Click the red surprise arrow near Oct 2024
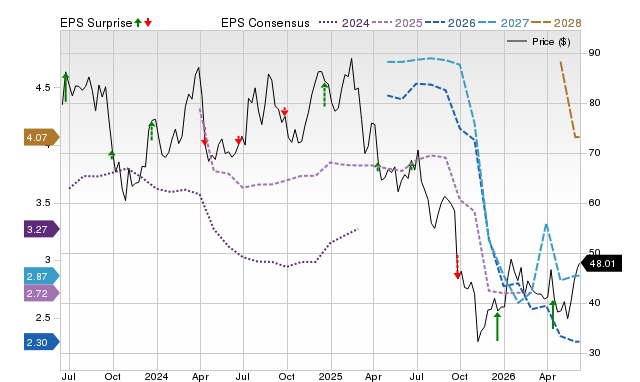This screenshot has height=382, width=640. 284,111
